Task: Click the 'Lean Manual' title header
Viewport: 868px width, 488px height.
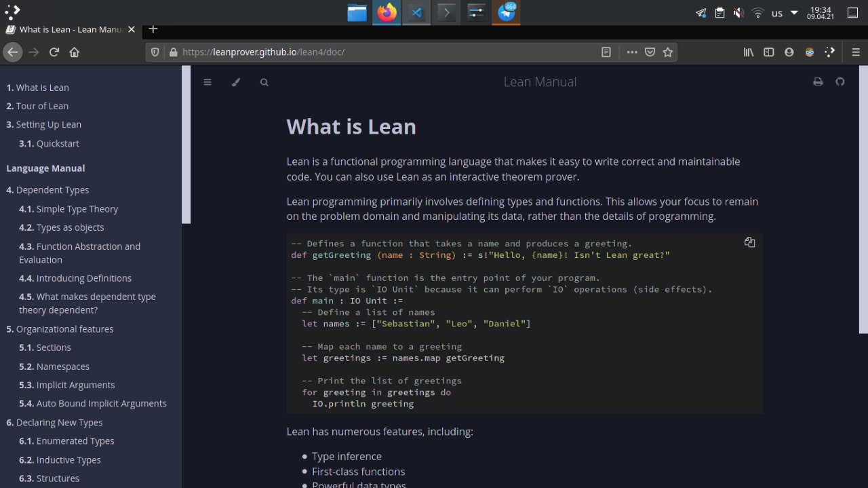Action: click(540, 82)
